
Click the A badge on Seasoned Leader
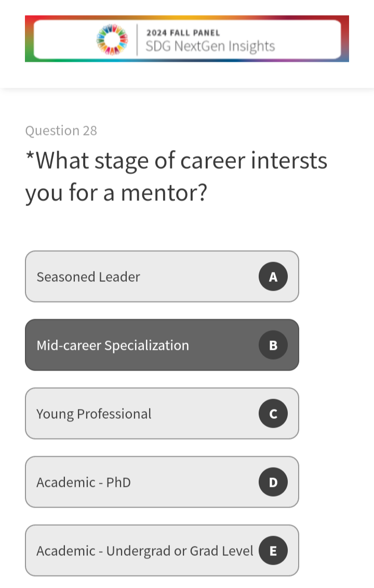273,277
